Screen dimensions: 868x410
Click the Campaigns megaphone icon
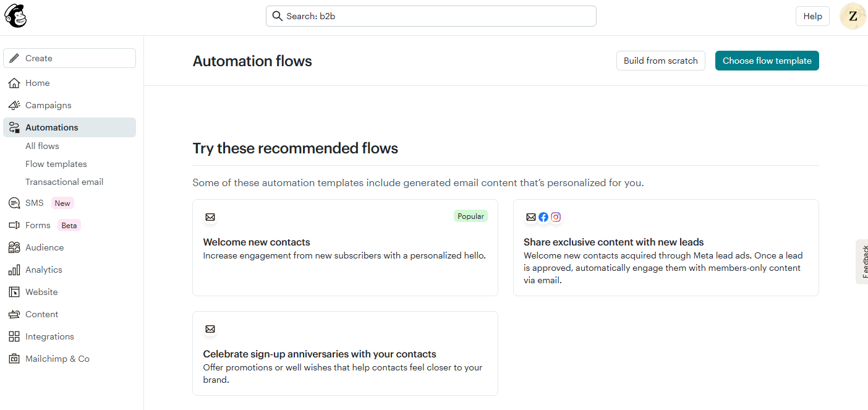click(14, 105)
